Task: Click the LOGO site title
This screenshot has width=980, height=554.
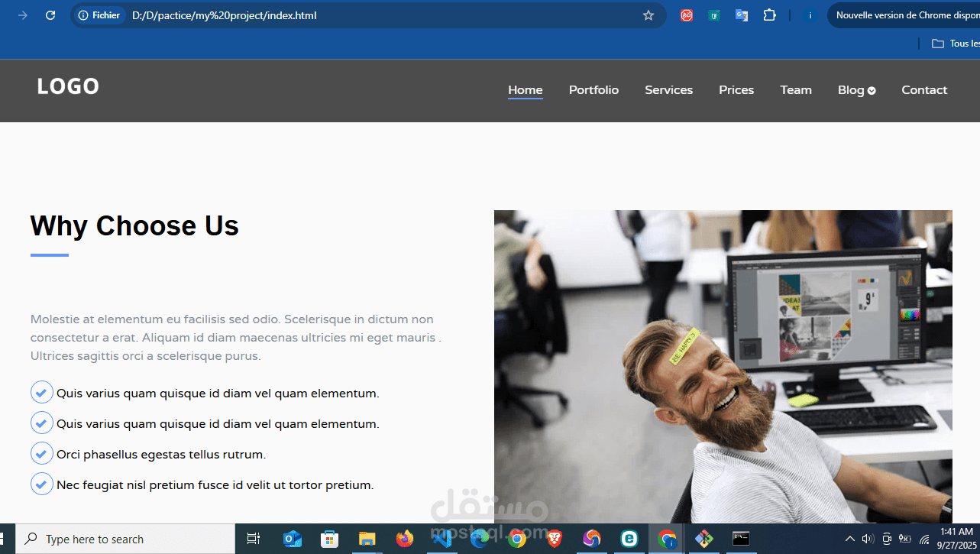Action: (68, 86)
